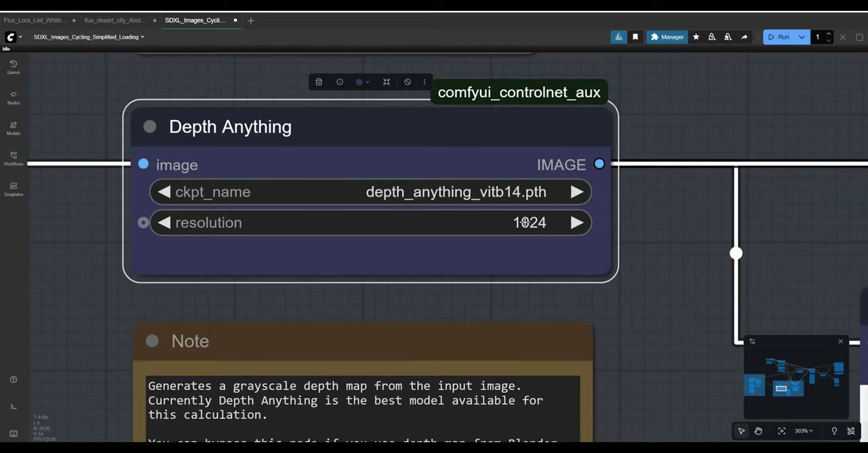The height and width of the screenshot is (453, 868).
Task: Open more options in node selection toolbar
Action: (x=425, y=82)
